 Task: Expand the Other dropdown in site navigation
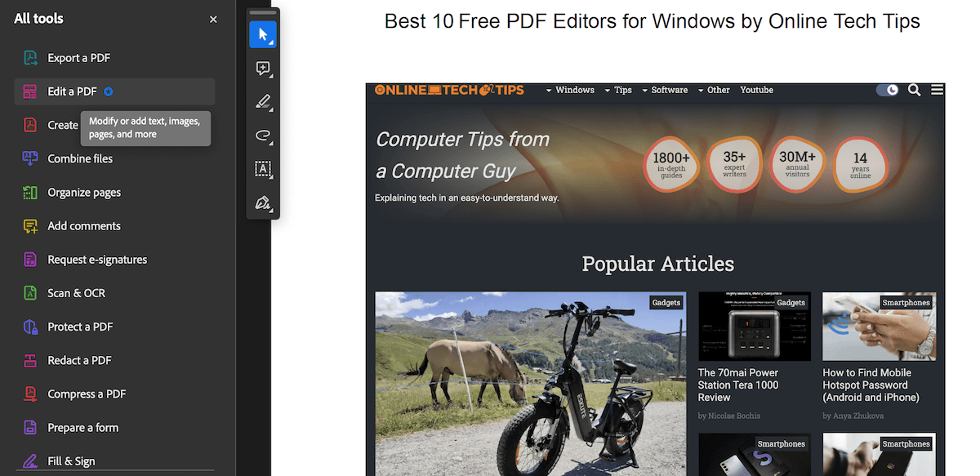714,90
